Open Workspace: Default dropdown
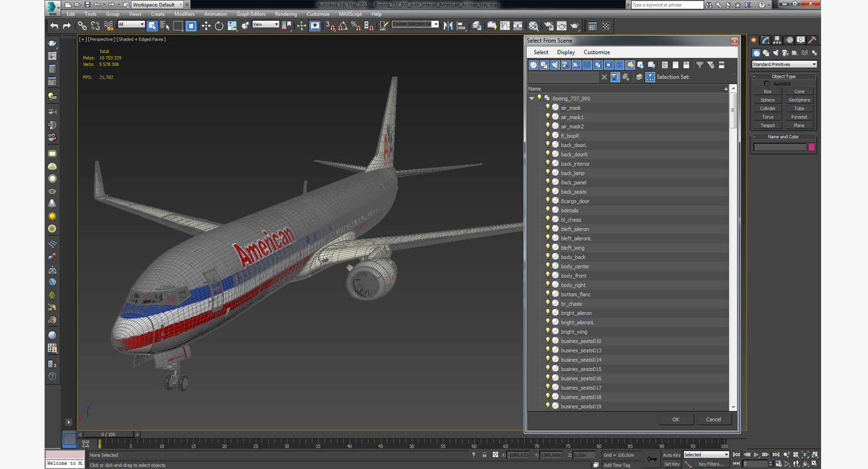This screenshot has height=469, width=868. pos(158,5)
